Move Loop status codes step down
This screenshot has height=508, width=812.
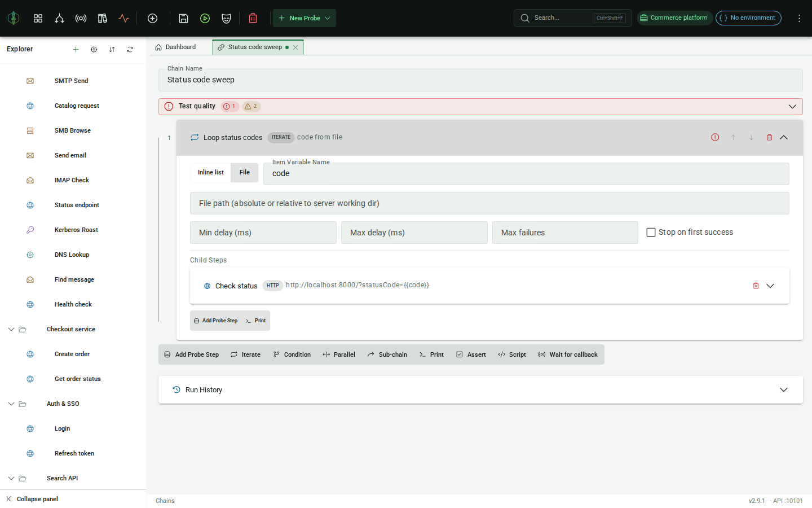(x=751, y=137)
